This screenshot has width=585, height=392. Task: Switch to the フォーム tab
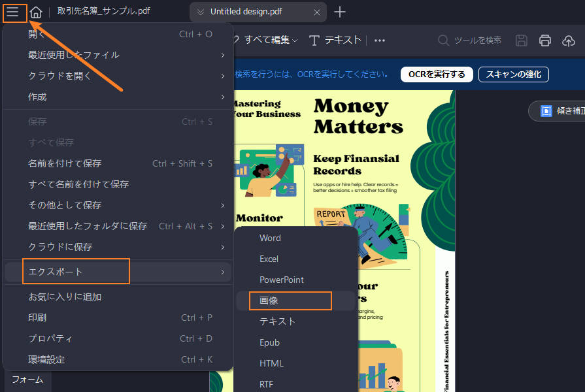(x=26, y=380)
